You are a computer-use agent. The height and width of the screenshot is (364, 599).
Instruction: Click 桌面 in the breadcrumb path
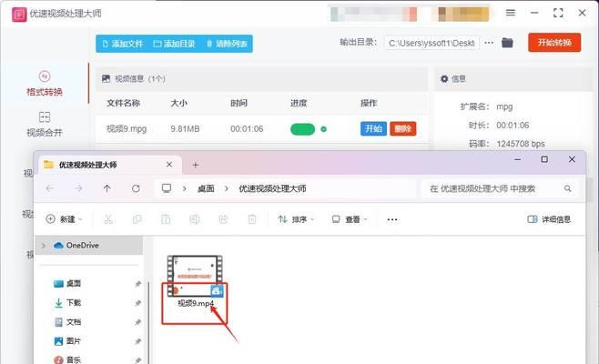pyautogui.click(x=206, y=188)
